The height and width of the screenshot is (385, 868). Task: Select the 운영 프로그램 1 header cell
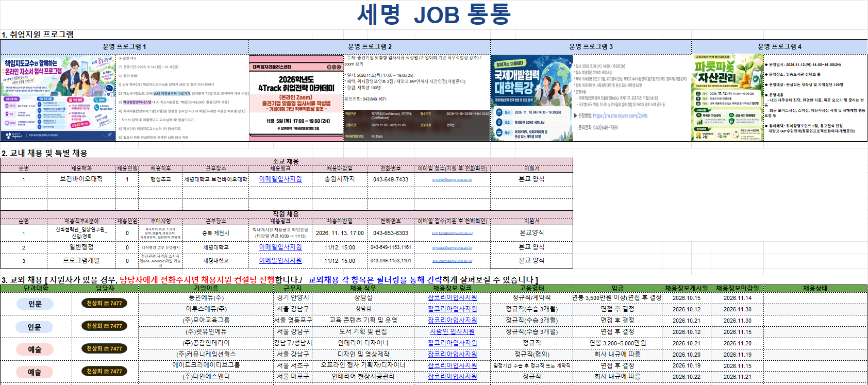point(125,47)
